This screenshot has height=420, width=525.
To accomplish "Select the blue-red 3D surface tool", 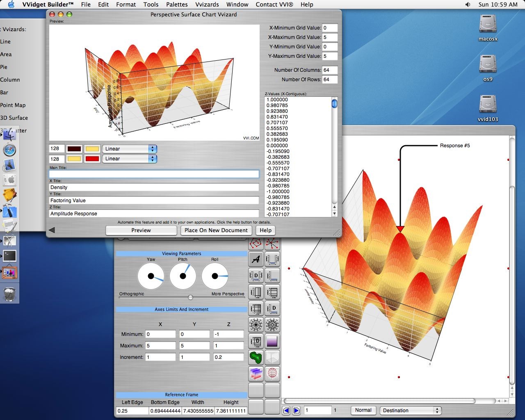I will click(x=256, y=374).
